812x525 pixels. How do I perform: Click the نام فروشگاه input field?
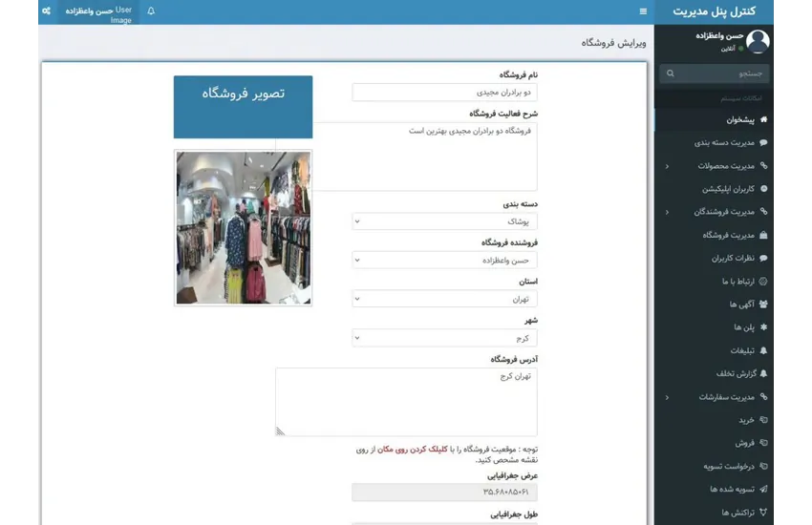point(444,93)
